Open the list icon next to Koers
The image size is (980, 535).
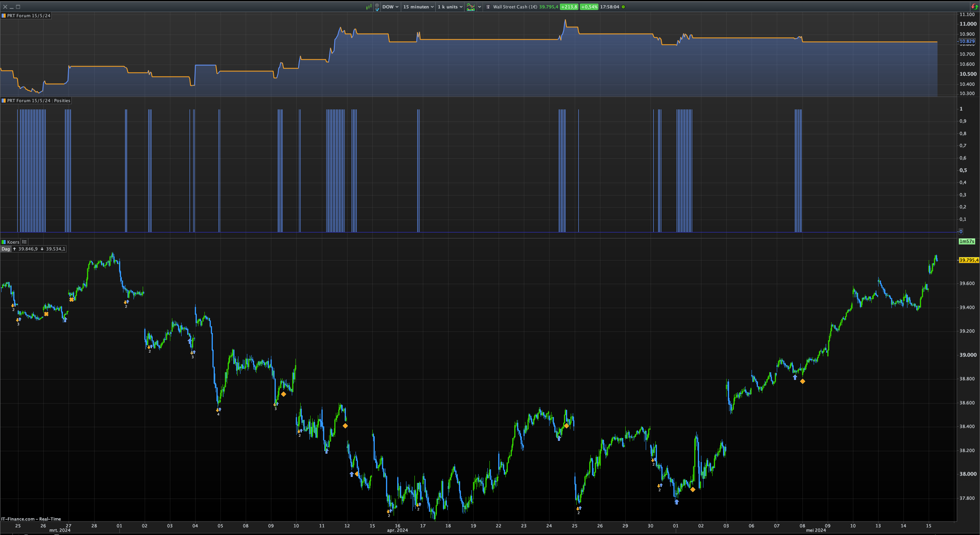point(24,242)
